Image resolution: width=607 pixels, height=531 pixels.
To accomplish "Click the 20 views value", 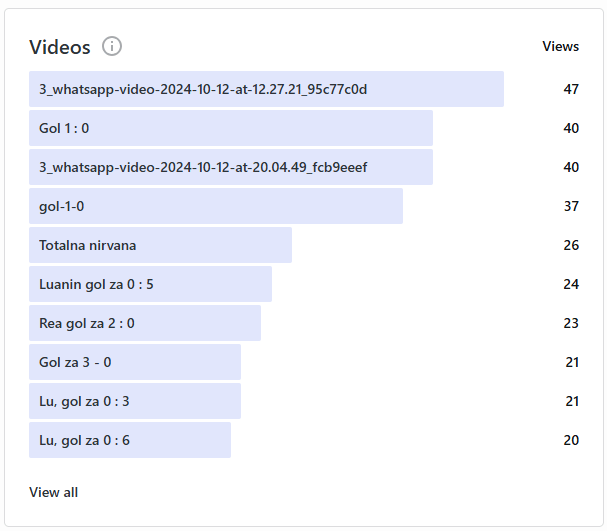I will (x=571, y=440).
